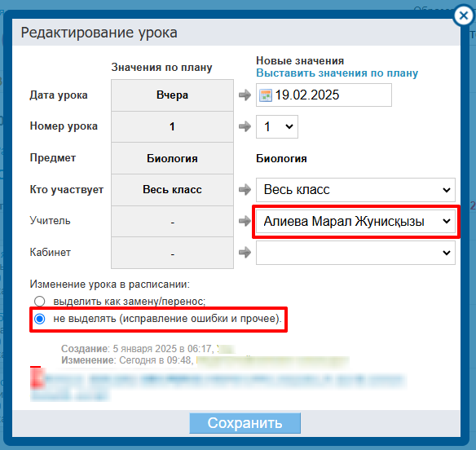Click the arrow icon for lesson number
Image resolution: width=476 pixels, height=450 pixels.
(x=245, y=126)
